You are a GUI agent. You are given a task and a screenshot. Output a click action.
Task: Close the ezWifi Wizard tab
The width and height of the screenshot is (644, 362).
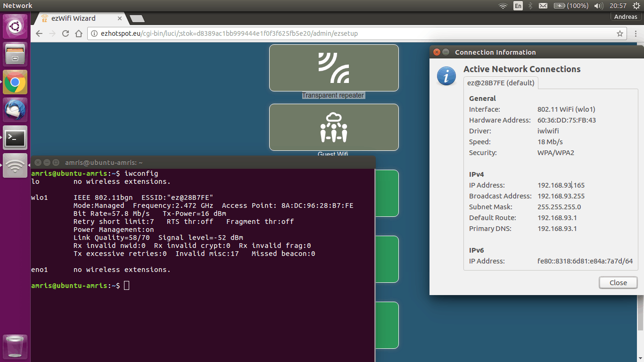click(x=120, y=18)
